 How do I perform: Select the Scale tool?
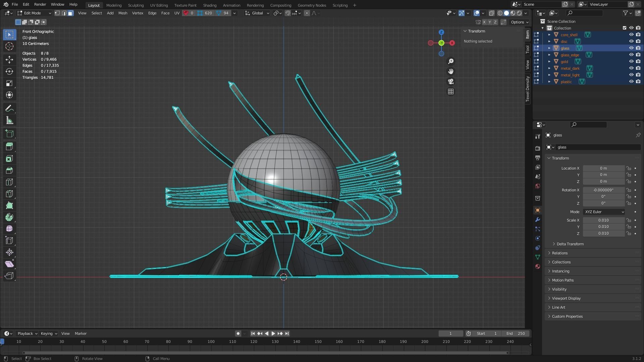9,83
